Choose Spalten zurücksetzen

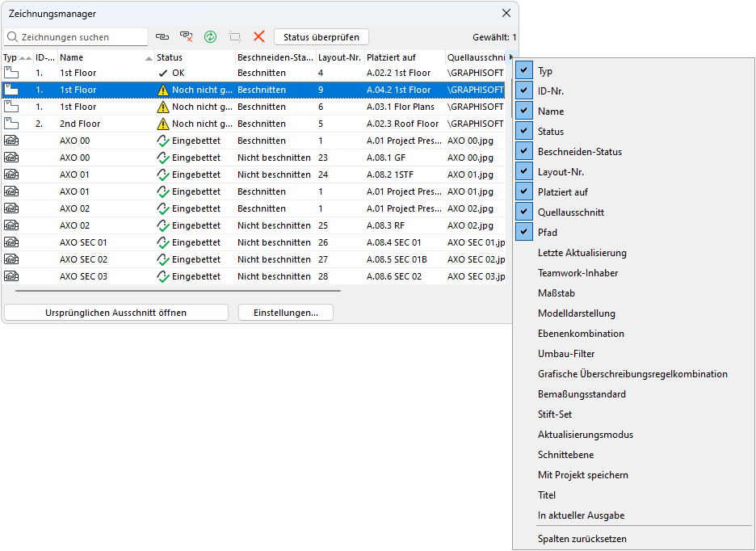[x=582, y=539]
